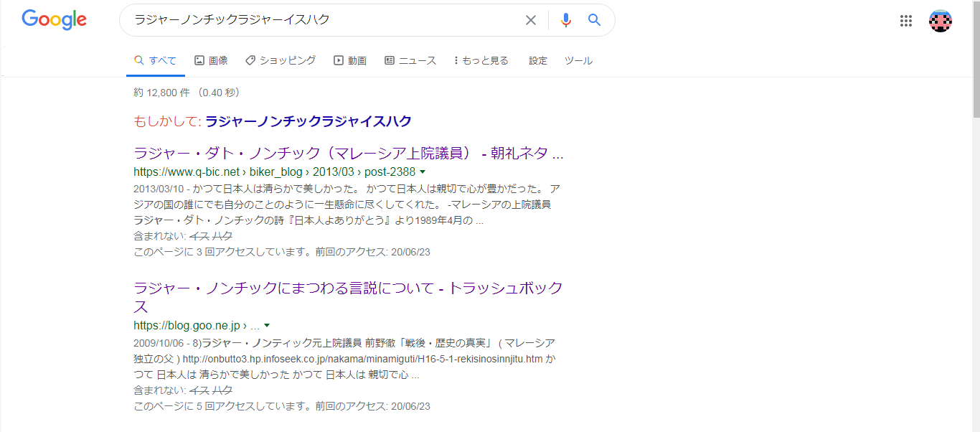Viewport: 980px width, 432px height.
Task: Select the すべて tab
Action: pos(155,60)
